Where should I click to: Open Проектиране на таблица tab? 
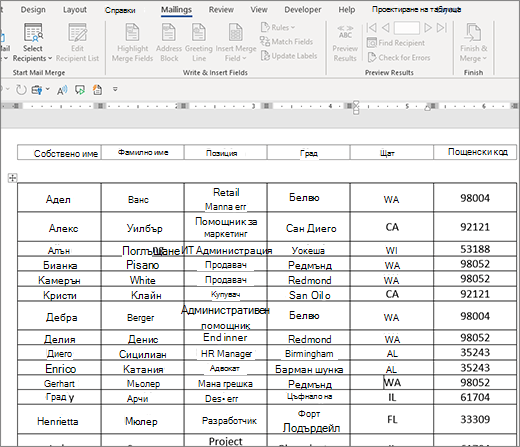click(416, 9)
